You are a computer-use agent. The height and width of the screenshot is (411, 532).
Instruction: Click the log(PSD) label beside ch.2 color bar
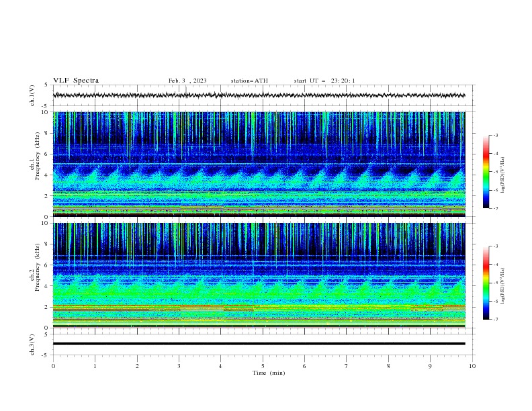(x=503, y=285)
